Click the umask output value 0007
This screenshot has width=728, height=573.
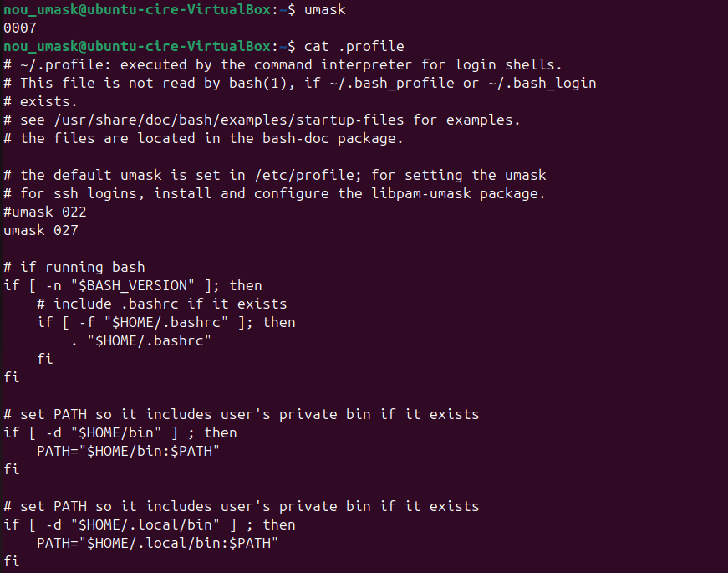(20, 28)
